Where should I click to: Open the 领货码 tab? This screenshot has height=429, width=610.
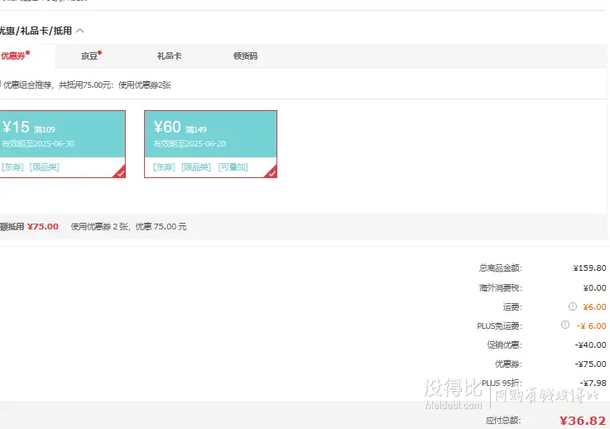(x=245, y=56)
